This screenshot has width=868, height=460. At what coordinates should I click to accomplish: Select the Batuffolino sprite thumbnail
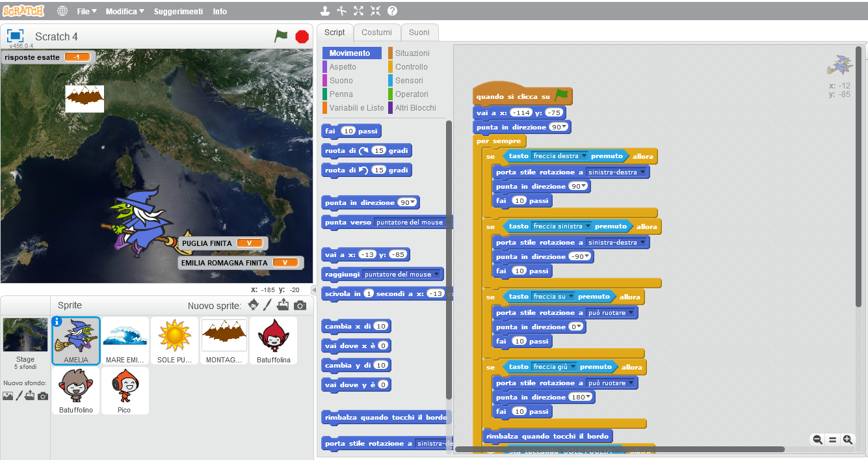(75, 389)
